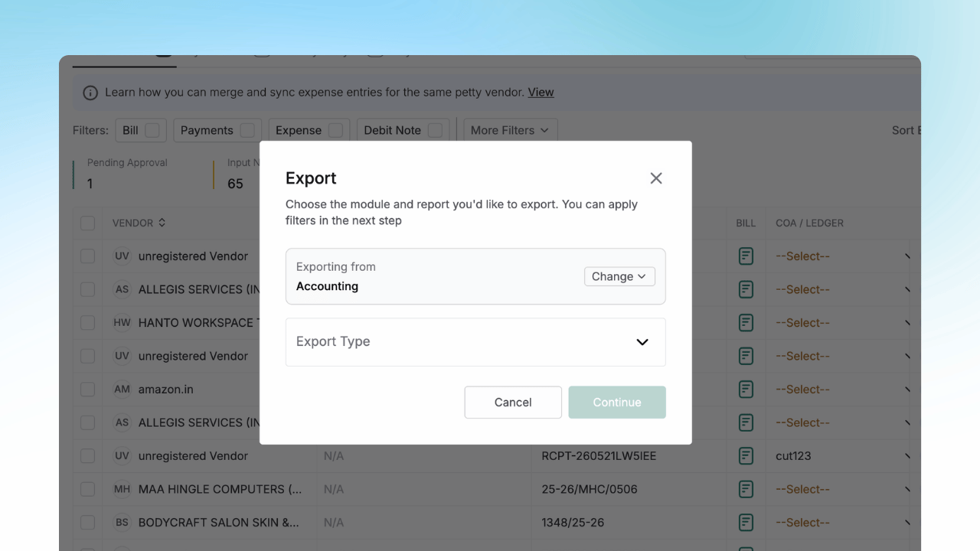
Task: Open the cut123 ledger dropdown
Action: coord(842,456)
